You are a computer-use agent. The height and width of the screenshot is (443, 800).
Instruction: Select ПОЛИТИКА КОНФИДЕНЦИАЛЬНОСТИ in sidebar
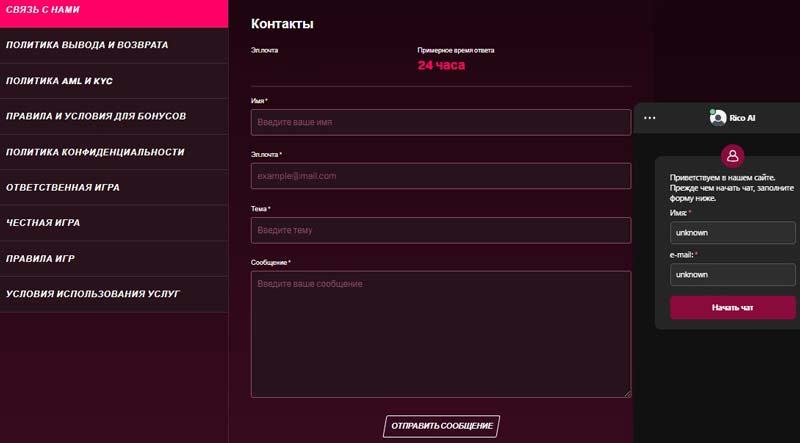[113, 152]
